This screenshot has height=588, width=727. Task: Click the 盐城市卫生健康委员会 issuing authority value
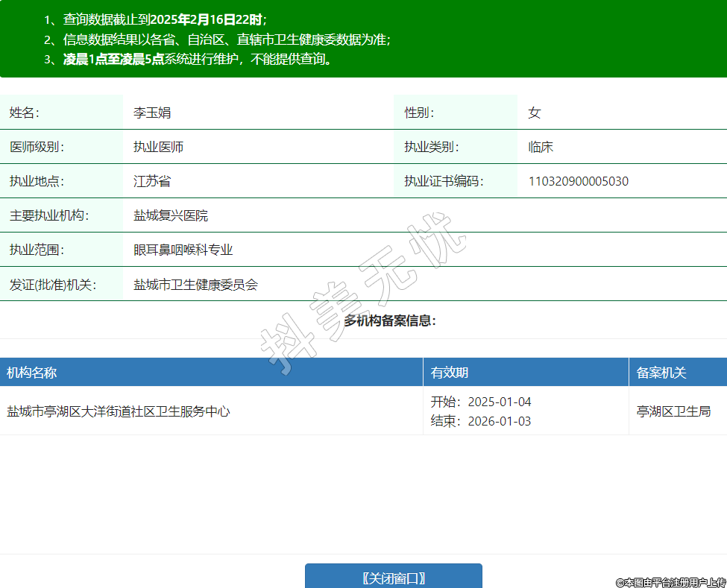point(195,284)
